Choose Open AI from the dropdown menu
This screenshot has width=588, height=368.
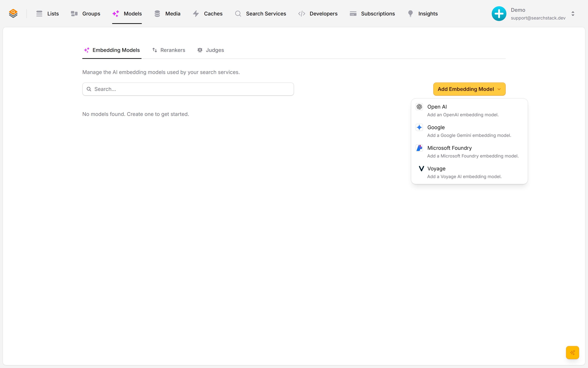pyautogui.click(x=469, y=111)
